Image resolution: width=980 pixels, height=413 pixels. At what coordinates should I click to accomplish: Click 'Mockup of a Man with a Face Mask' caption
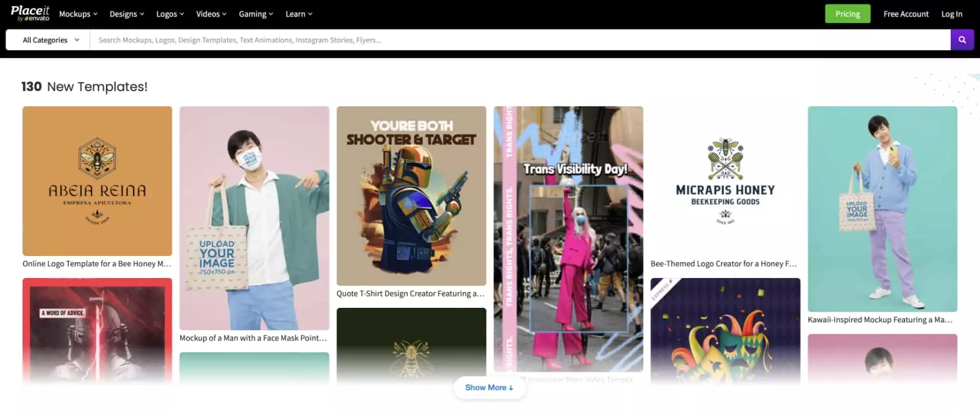tap(253, 338)
